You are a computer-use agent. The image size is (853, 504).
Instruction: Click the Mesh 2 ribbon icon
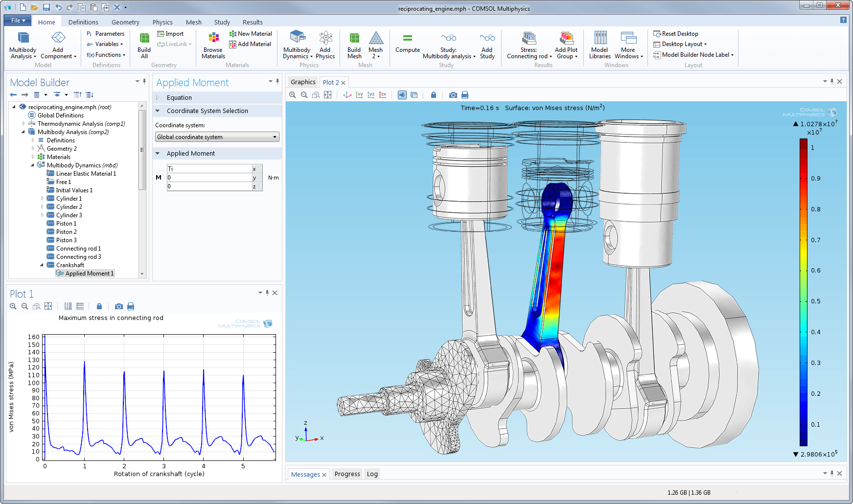point(376,45)
